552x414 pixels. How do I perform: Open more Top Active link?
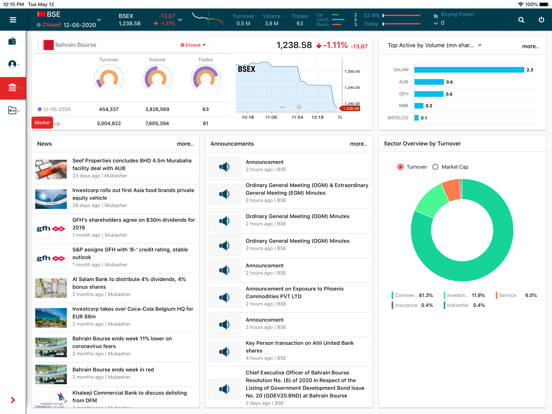tap(530, 46)
